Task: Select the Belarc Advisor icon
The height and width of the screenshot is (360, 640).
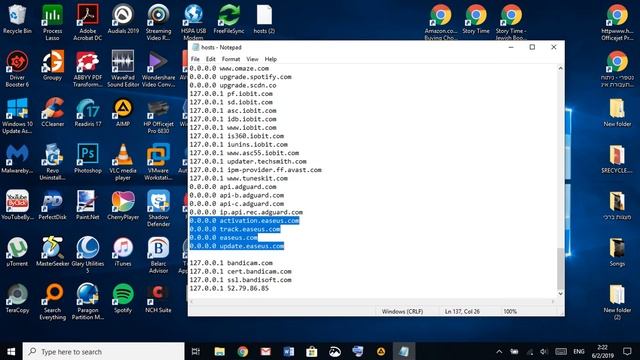Action: tap(158, 255)
